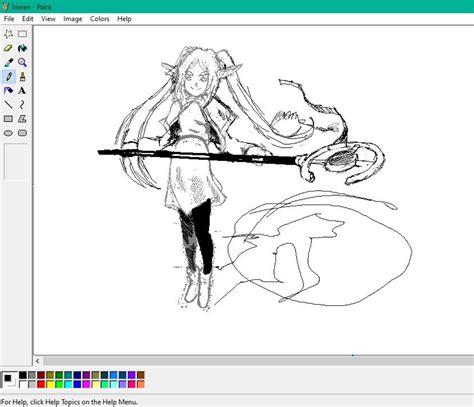Pick the dark gray color swatch
Image resolution: width=474 pixels, height=407 pixels.
click(x=32, y=375)
